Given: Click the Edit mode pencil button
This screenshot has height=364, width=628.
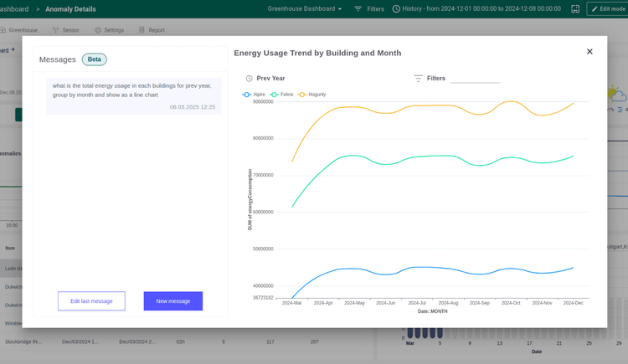Looking at the screenshot, I should (606, 9).
